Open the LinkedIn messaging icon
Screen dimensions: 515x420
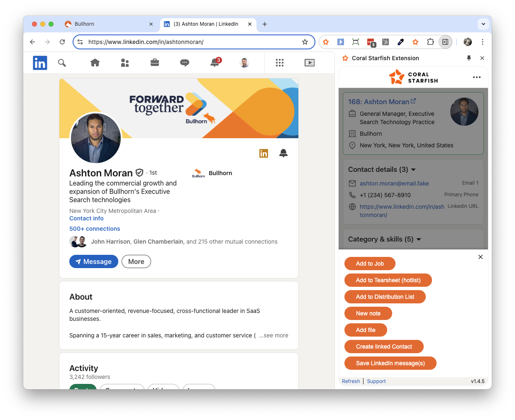click(185, 63)
